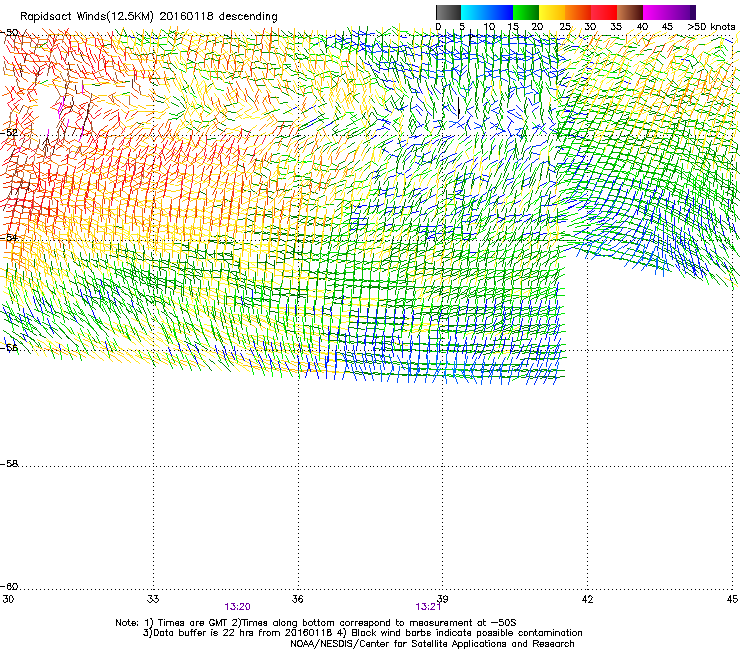740x650 pixels.
Task: Click the '45' longitude axis label
Action: 732,599
